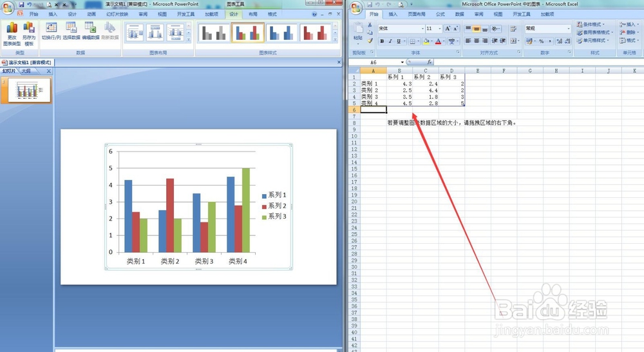644x352 pixels.
Task: Center cell text horizontally in Excel
Action: (477, 41)
